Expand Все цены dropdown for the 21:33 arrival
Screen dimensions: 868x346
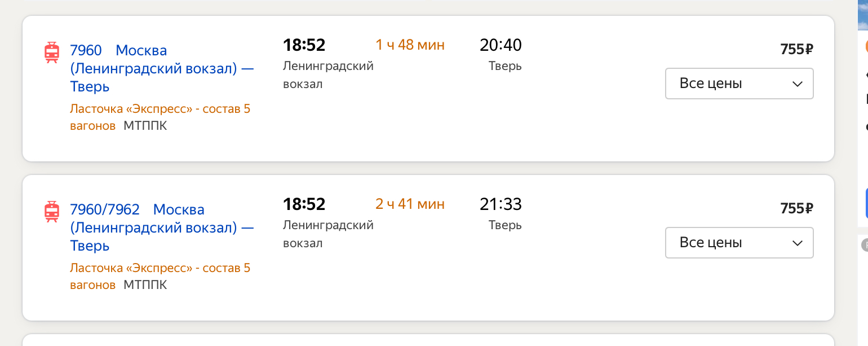(738, 243)
